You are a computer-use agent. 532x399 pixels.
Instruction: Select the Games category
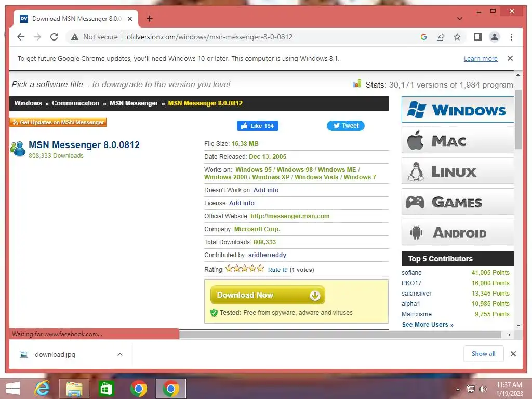click(x=458, y=202)
